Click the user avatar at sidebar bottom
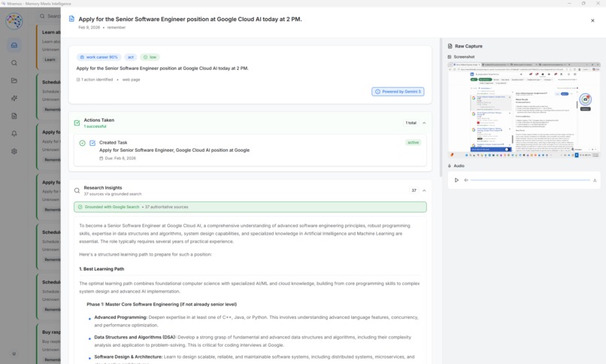 coord(14,353)
